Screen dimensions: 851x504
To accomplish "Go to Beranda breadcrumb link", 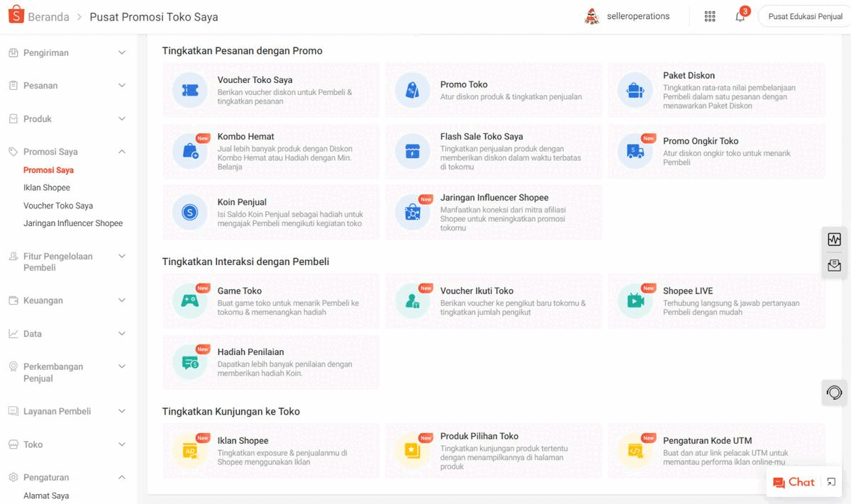I will 48,16.
